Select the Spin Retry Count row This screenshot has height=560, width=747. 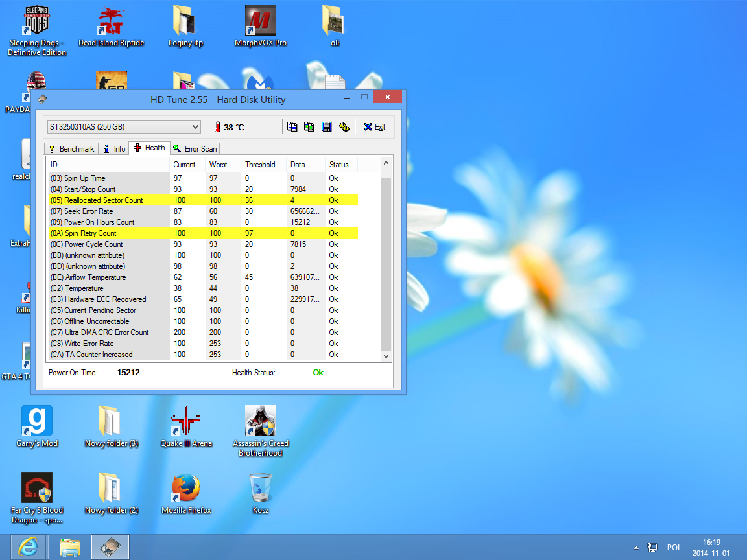tap(204, 233)
